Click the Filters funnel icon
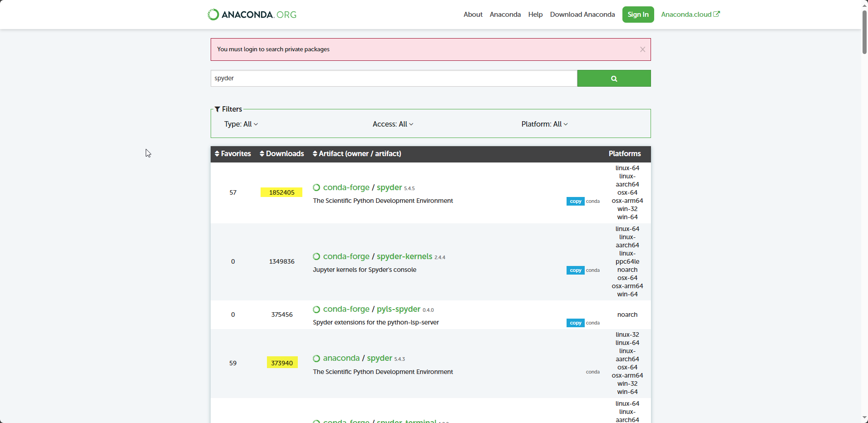 pyautogui.click(x=218, y=109)
